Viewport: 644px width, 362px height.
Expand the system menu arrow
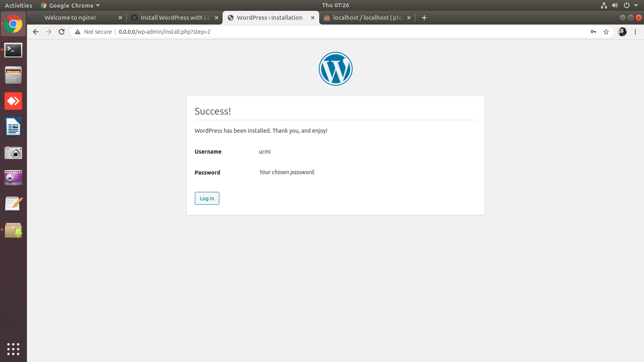click(x=636, y=5)
